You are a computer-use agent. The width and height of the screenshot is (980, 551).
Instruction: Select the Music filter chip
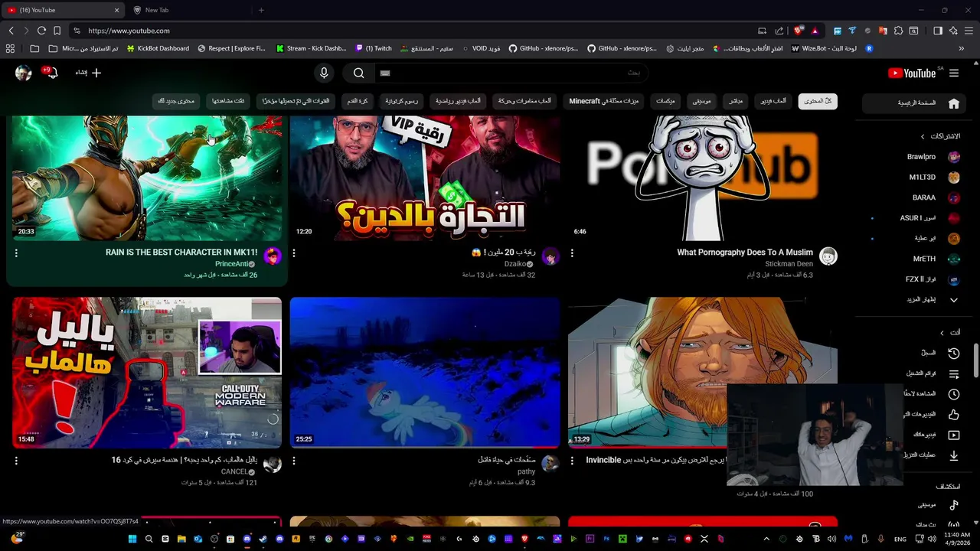click(x=701, y=101)
